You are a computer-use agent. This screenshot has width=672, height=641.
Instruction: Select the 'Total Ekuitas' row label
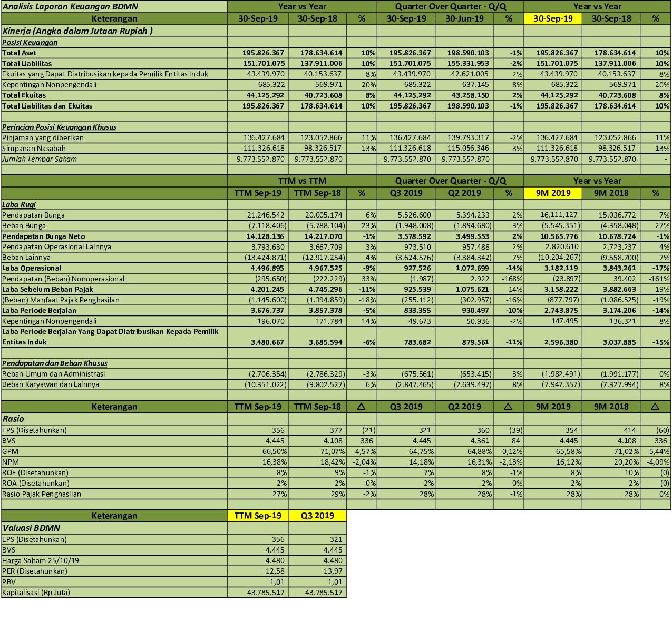24,95
